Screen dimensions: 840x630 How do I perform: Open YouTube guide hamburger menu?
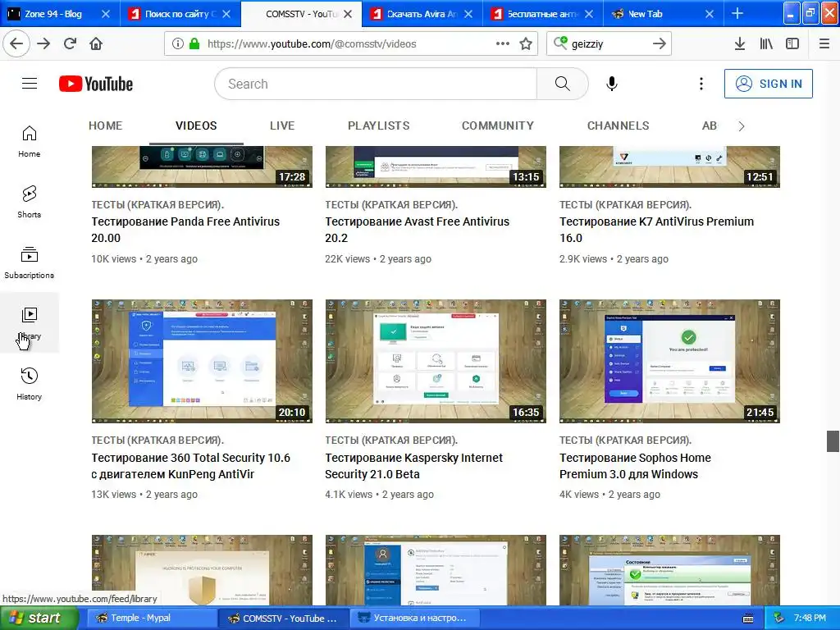30,84
